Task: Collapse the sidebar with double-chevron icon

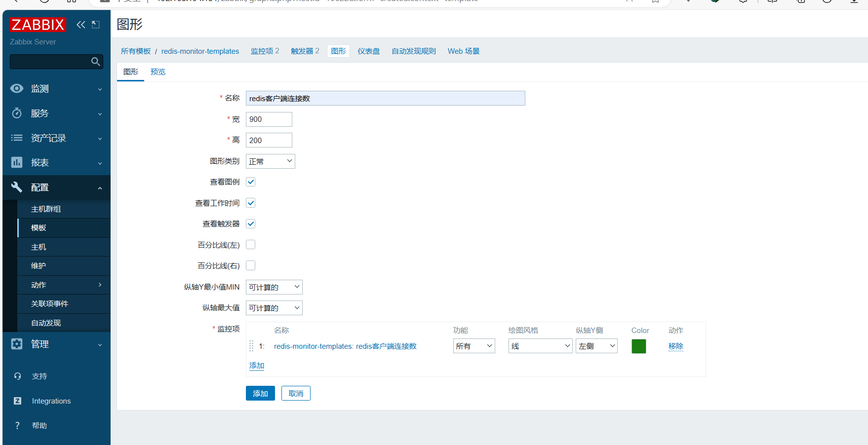Action: (81, 25)
